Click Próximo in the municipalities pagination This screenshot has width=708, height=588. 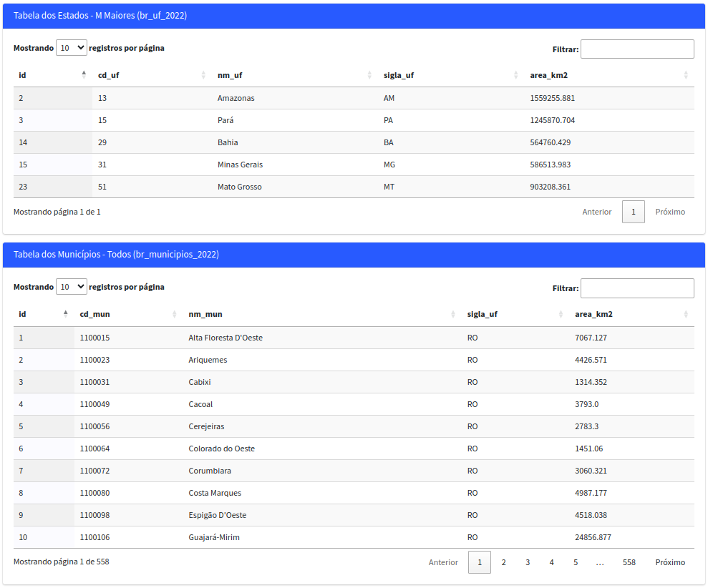(x=669, y=562)
